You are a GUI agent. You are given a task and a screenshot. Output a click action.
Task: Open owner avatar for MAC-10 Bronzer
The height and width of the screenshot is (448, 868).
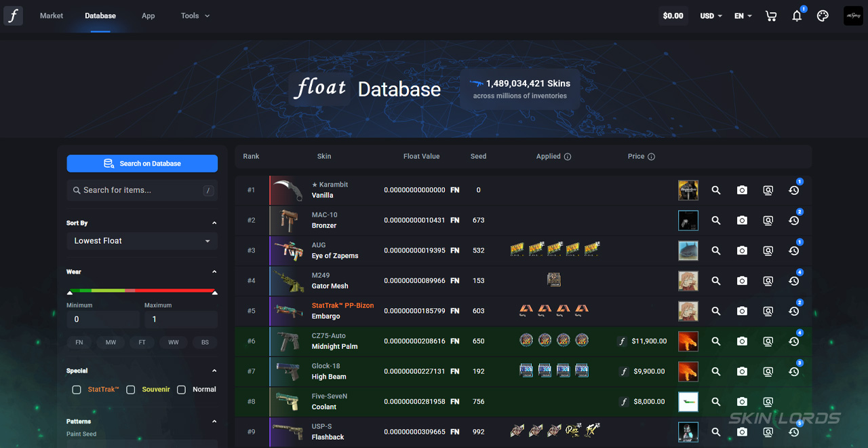click(688, 221)
